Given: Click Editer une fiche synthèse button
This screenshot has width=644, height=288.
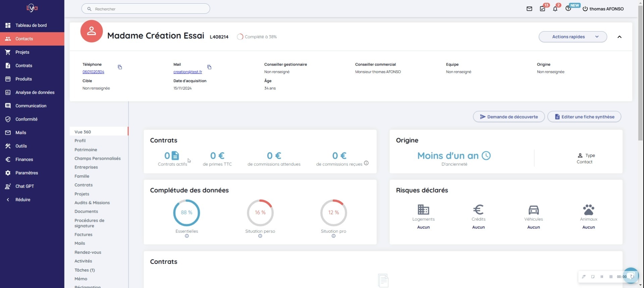Looking at the screenshot, I should pos(584,117).
